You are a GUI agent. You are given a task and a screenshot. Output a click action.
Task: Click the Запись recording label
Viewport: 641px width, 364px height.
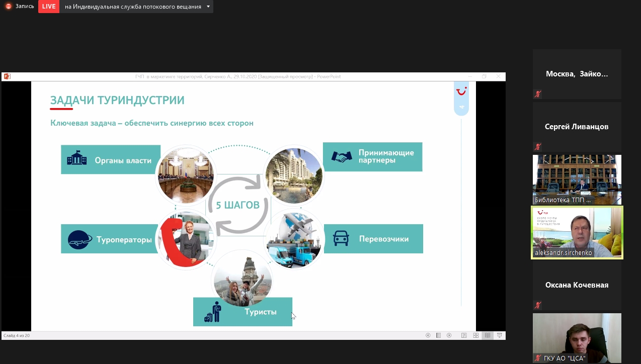pos(25,7)
